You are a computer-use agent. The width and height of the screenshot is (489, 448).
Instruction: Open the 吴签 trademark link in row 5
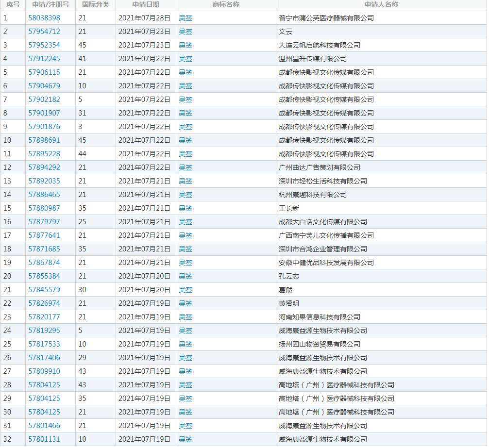click(185, 72)
